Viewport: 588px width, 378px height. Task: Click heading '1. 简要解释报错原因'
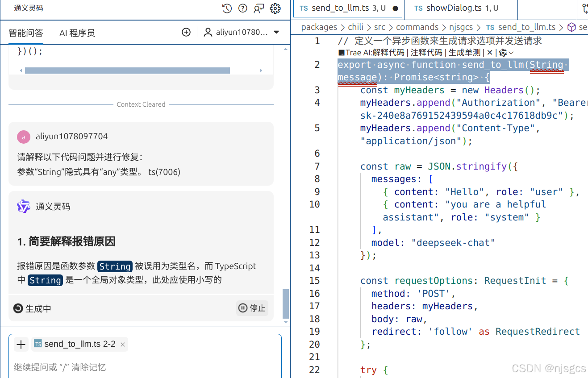[67, 242]
